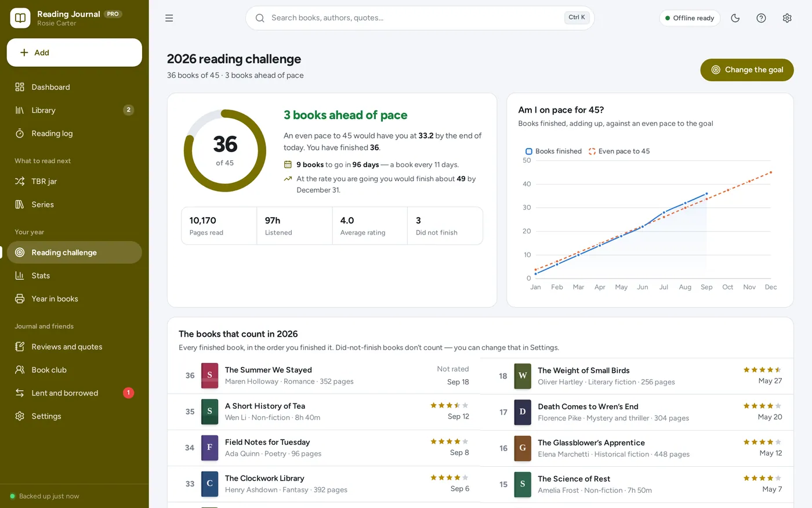
Task: Click A Short History of Tea cover thumbnail
Action: click(x=210, y=412)
